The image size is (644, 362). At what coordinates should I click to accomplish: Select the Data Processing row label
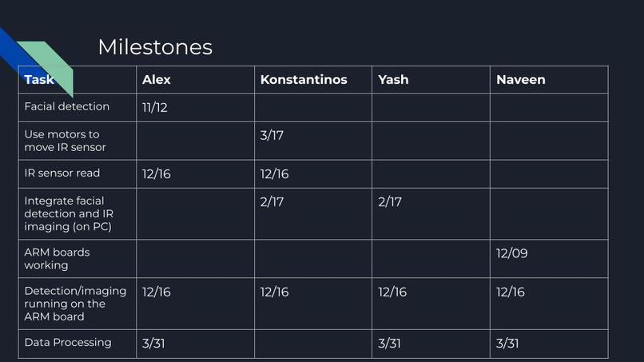78,344
